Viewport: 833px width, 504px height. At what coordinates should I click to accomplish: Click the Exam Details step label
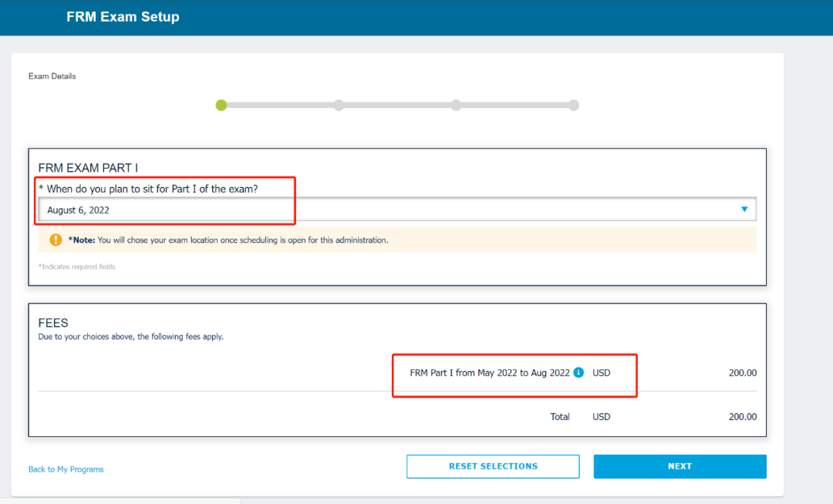point(52,76)
